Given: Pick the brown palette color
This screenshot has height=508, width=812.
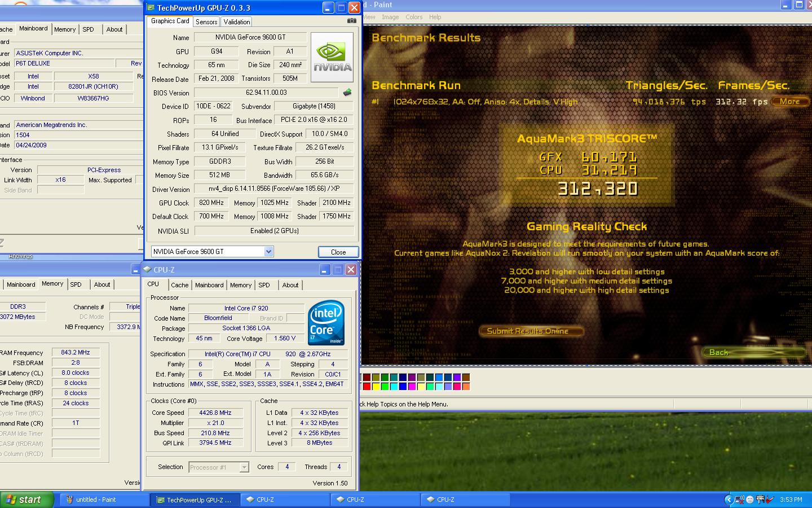Looking at the screenshot, I should coord(466,378).
